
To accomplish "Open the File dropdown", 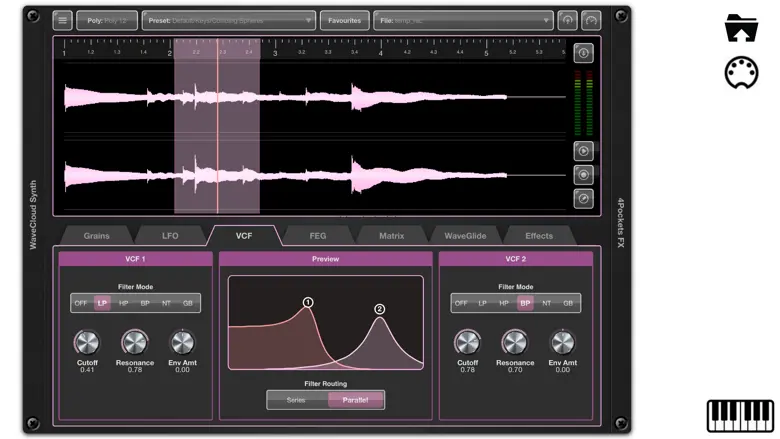I will tap(463, 20).
